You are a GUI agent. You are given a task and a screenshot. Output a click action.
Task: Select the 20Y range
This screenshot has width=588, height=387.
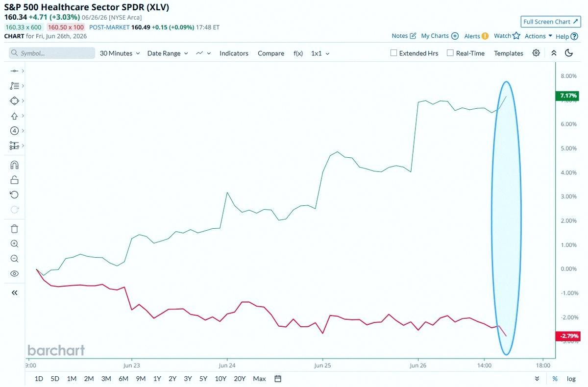pyautogui.click(x=240, y=379)
